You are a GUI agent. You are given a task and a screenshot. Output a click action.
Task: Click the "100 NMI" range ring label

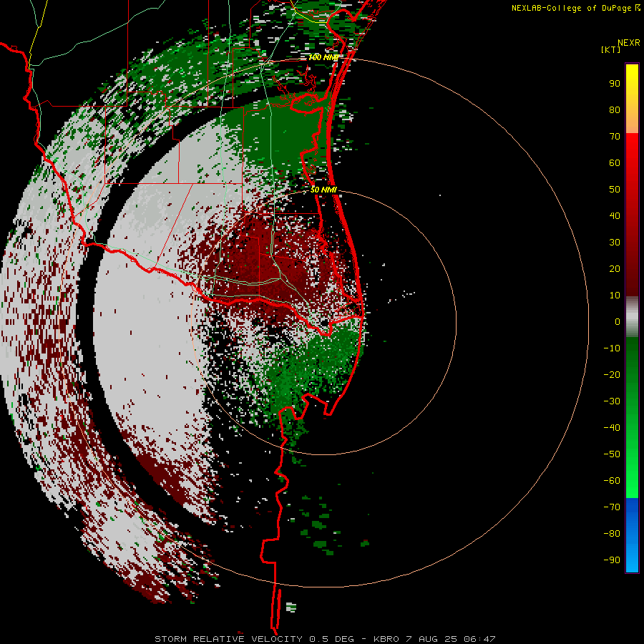(x=323, y=57)
